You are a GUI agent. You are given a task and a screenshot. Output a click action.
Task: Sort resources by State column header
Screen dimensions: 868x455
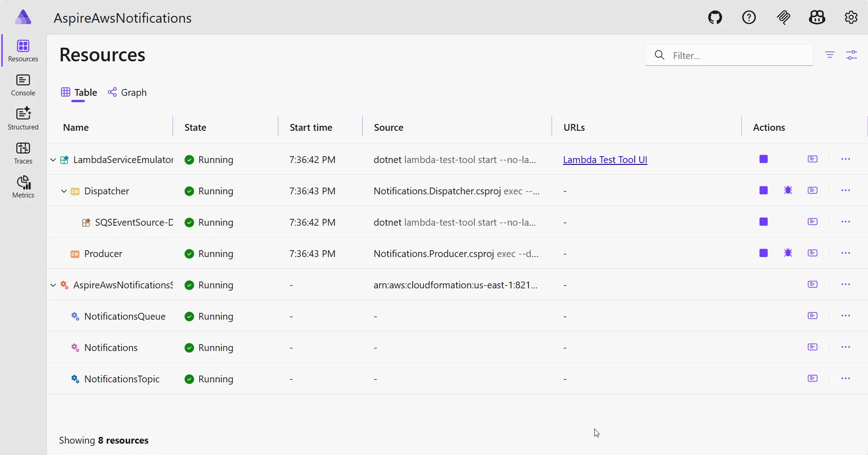195,128
